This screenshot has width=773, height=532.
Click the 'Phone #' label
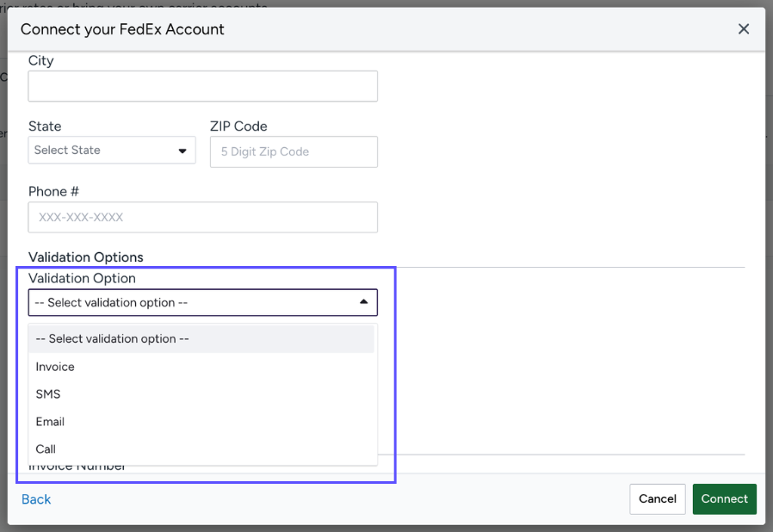[53, 191]
